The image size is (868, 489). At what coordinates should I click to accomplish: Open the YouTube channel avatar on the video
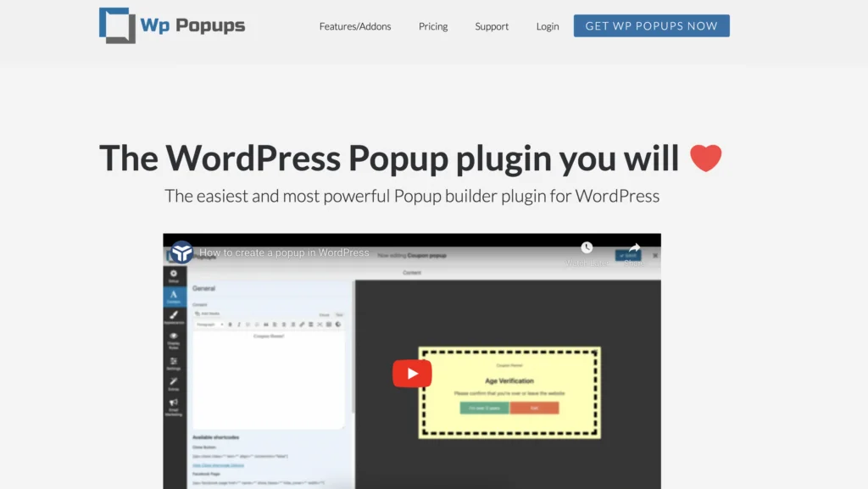pos(181,253)
